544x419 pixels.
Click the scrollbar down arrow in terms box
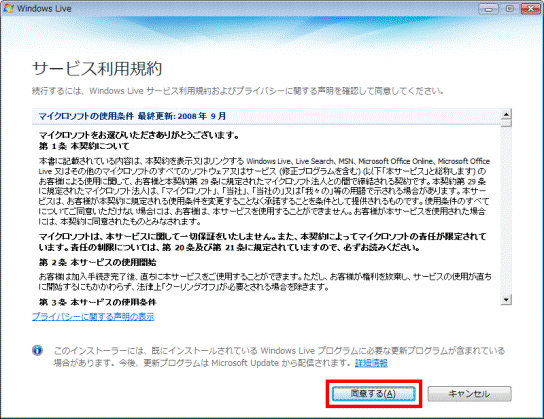506,299
